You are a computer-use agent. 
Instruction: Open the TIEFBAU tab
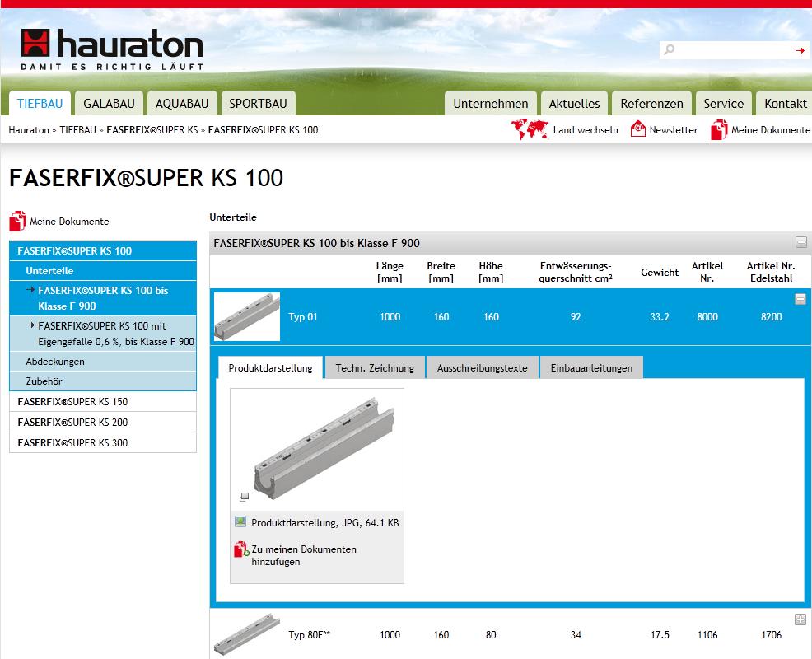(x=40, y=103)
